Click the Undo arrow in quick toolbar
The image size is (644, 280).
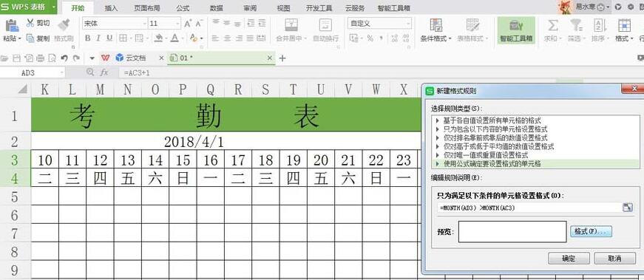64,58
